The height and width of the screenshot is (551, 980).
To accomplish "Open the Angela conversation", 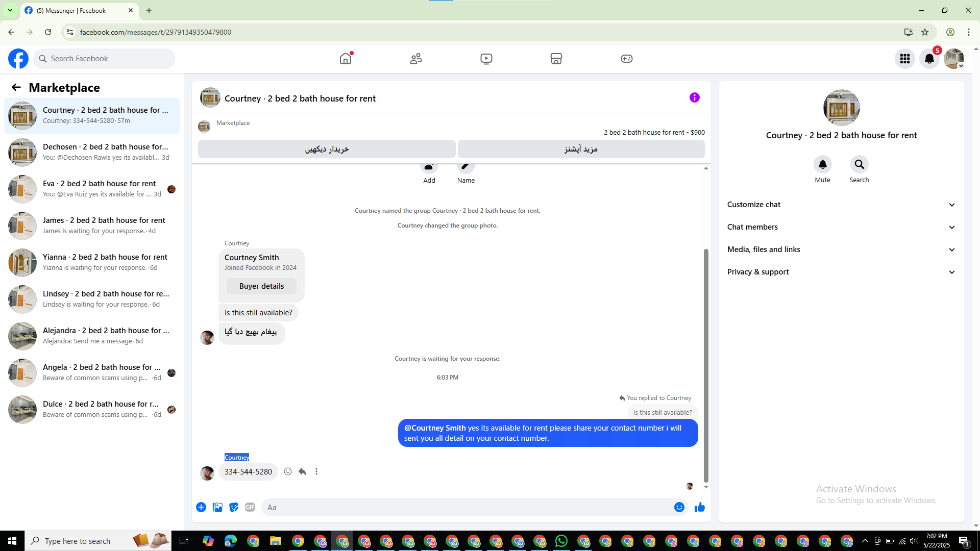I will [x=92, y=373].
